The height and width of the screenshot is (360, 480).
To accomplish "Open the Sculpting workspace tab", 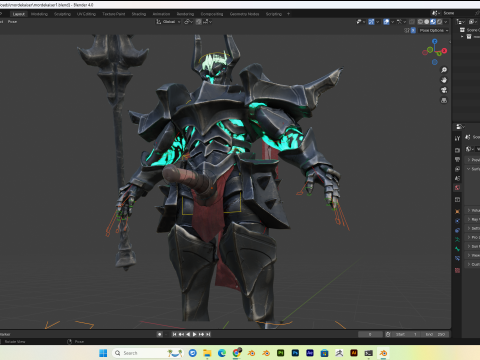I will pos(62,14).
